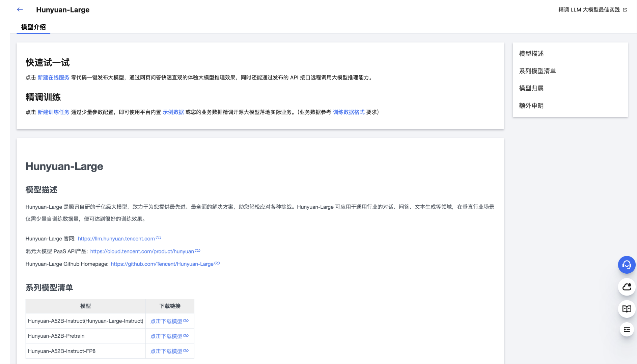Click link icon in the Hunyuan-A52B-Instruct(Hunyuan-Large-Instruct) row
The image size is (637, 364).
186,321
